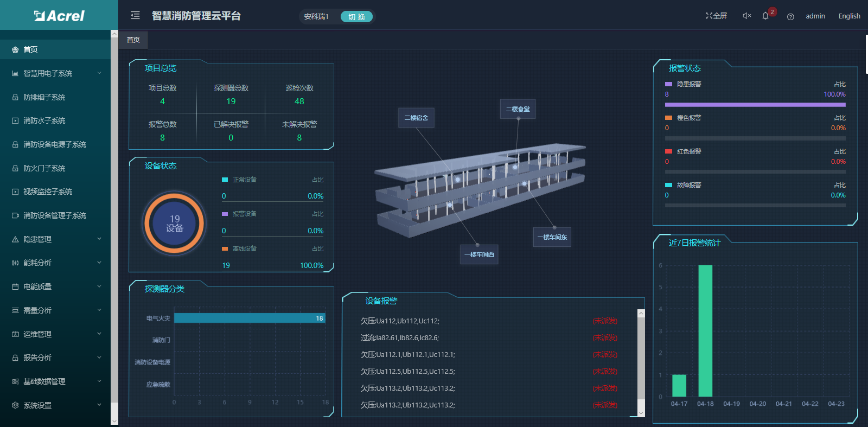868x427 pixels.
Task: Open the notification bell icon
Action: pos(765,16)
